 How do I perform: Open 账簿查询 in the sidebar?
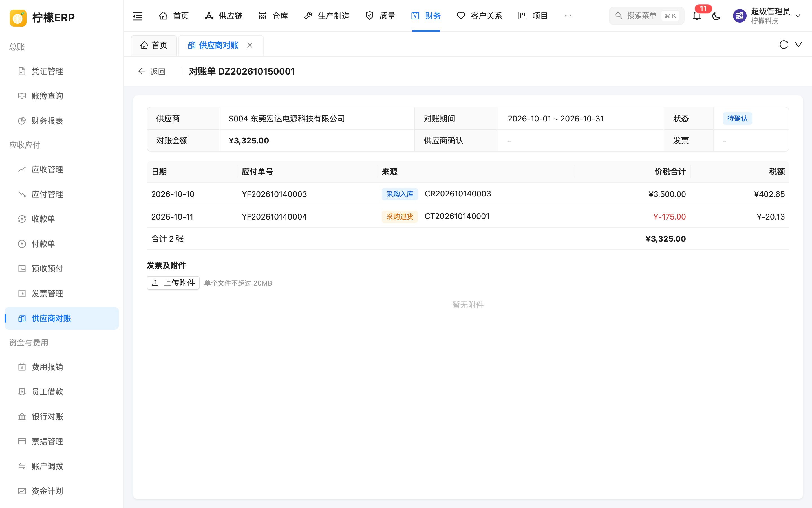[62, 96]
